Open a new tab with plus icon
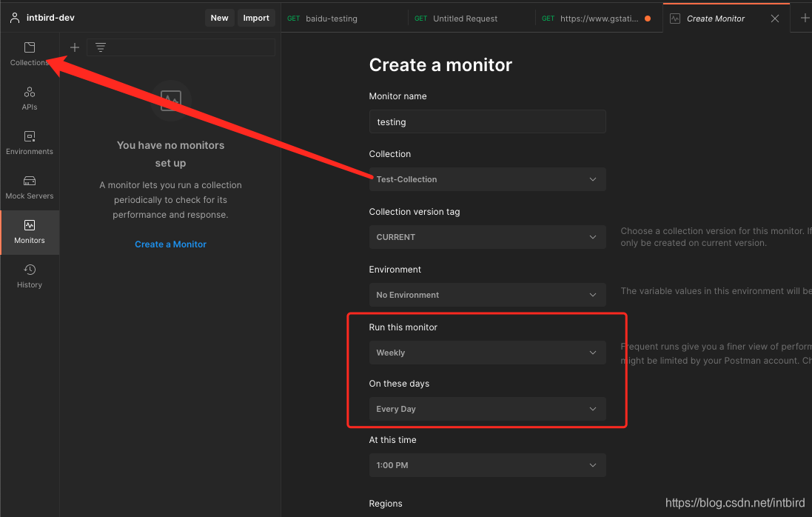This screenshot has width=812, height=517. [x=805, y=18]
